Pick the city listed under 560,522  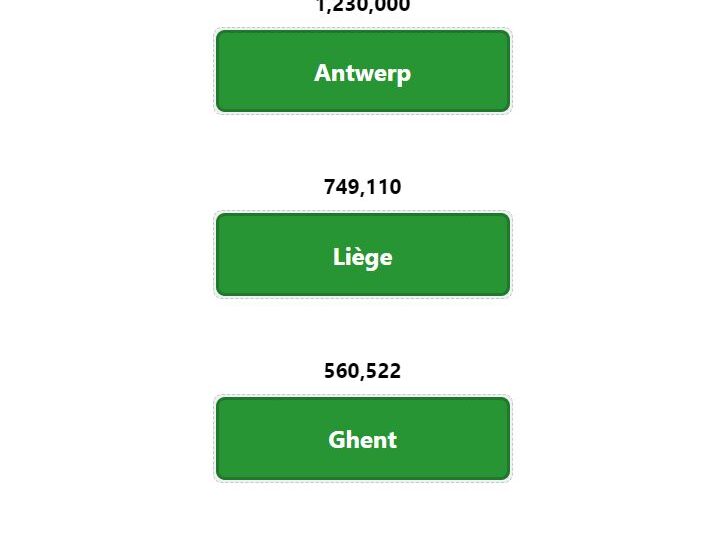click(x=363, y=438)
